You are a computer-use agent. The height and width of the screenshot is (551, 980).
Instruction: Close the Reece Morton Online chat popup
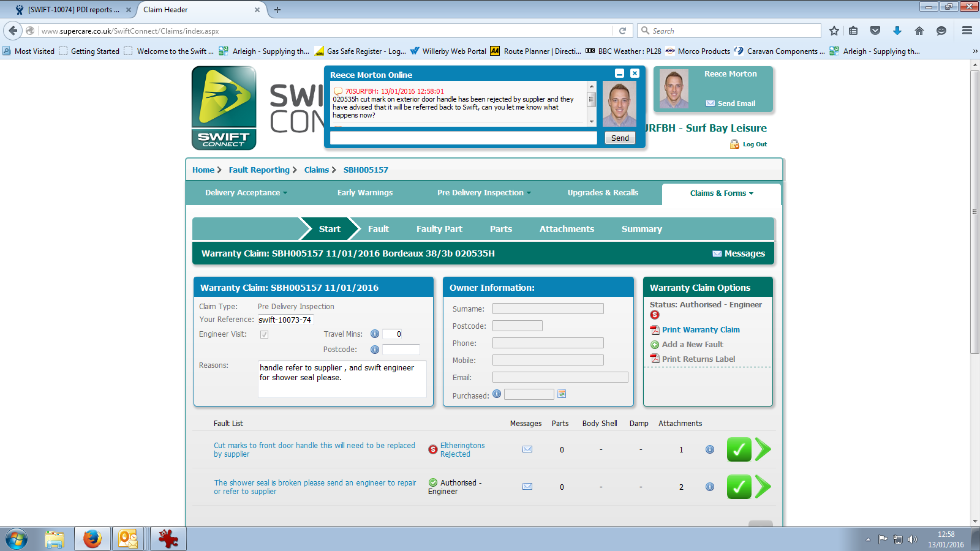(635, 73)
